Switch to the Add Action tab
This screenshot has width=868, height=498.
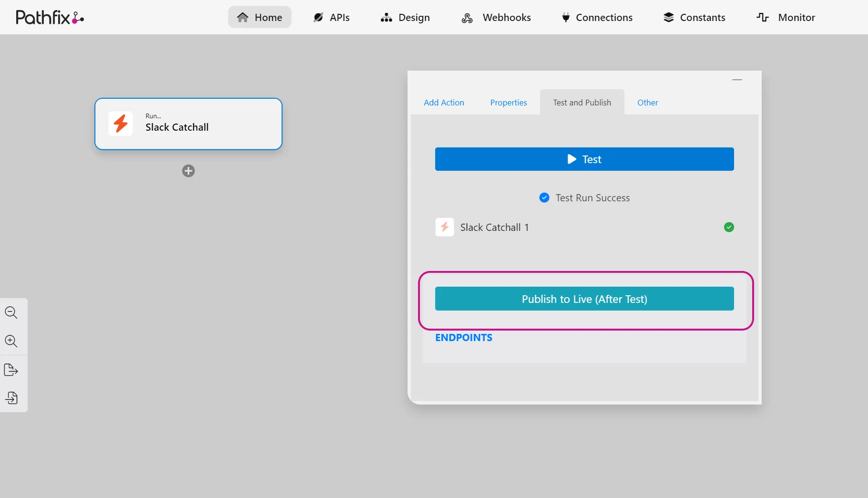(x=444, y=103)
